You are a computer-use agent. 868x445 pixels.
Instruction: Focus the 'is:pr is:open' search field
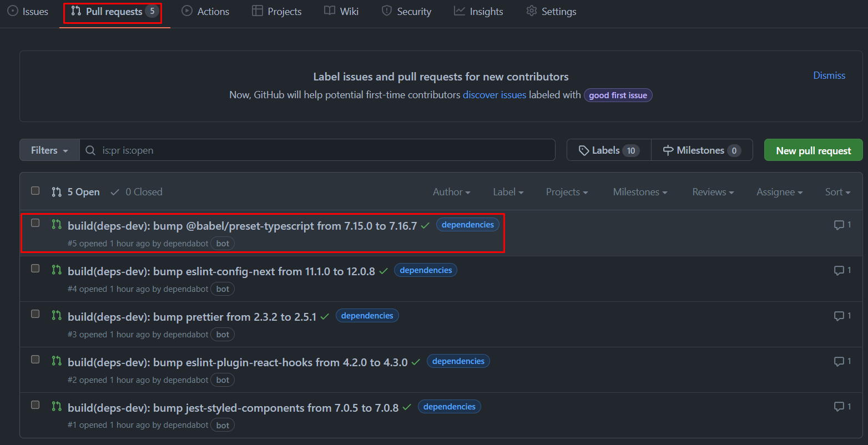point(317,150)
